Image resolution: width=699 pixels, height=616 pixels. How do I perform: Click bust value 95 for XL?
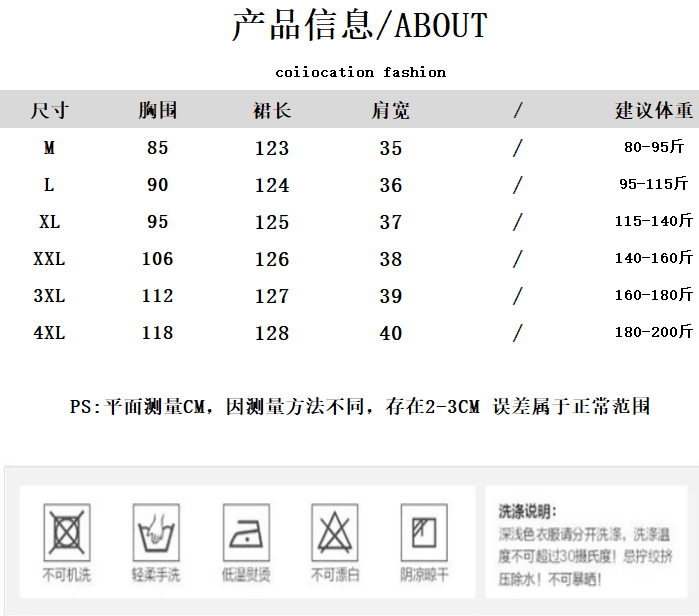pos(158,222)
